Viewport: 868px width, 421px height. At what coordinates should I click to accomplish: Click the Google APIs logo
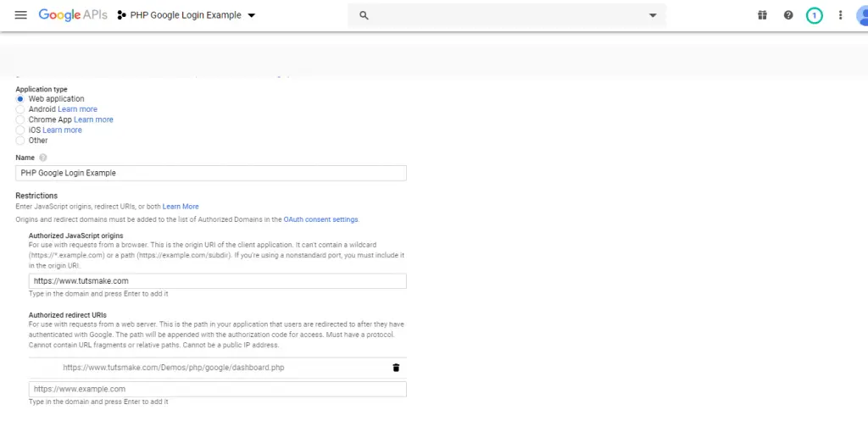click(x=73, y=15)
